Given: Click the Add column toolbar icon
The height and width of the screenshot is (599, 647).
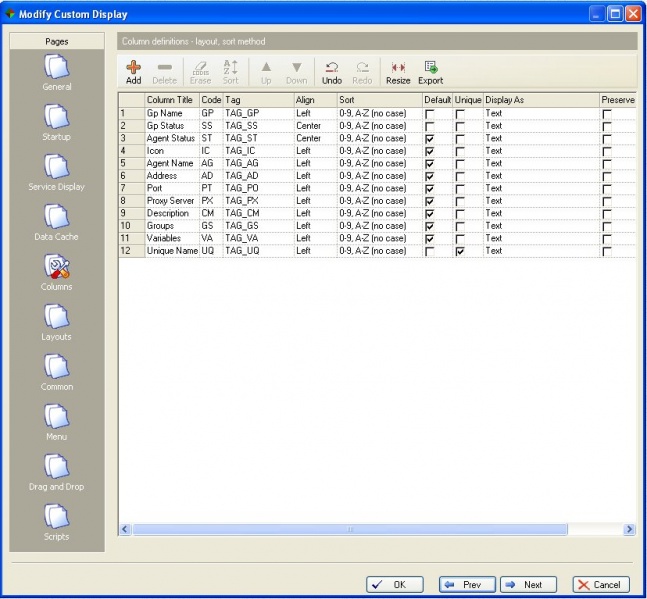Looking at the screenshot, I should 133,72.
